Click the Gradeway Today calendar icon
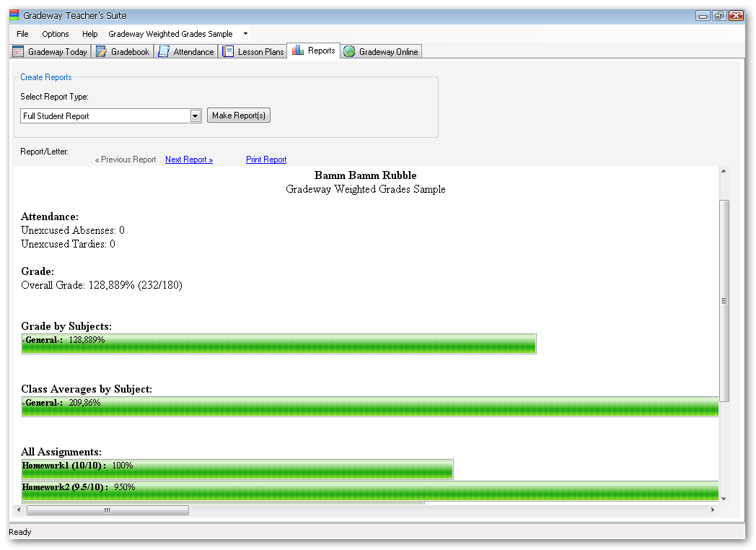Image resolution: width=756 pixels, height=550 pixels. [19, 52]
